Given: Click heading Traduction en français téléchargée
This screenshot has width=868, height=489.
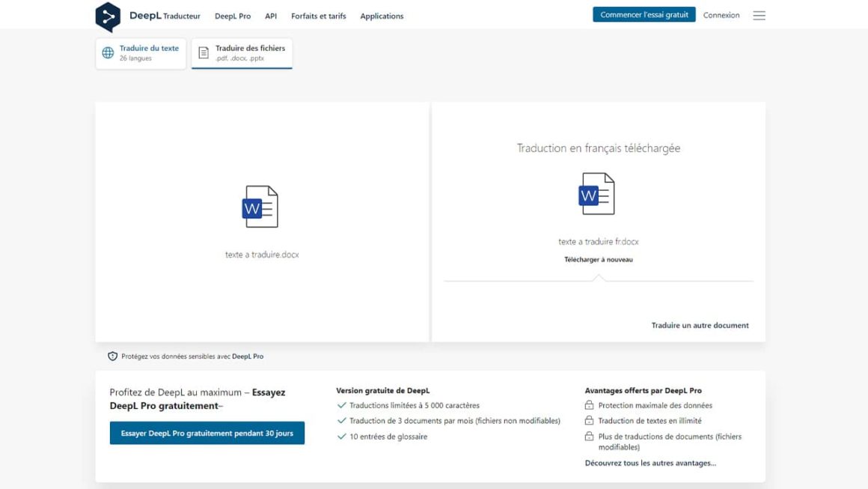Looking at the screenshot, I should point(599,148).
